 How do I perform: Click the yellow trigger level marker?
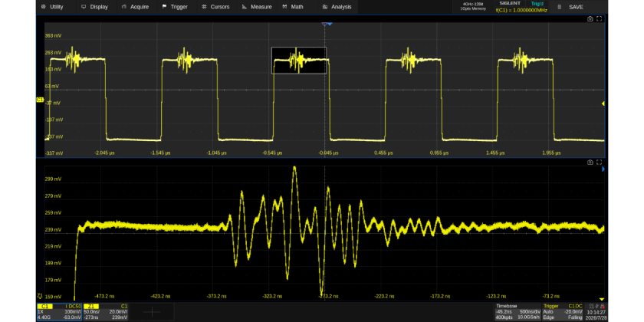(x=603, y=103)
